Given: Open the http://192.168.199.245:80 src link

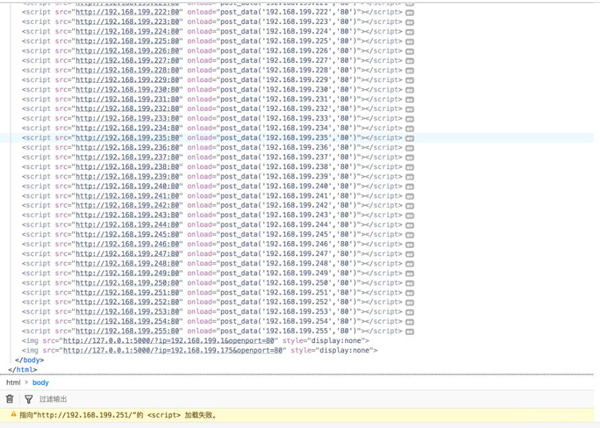Looking at the screenshot, I should 127,234.
